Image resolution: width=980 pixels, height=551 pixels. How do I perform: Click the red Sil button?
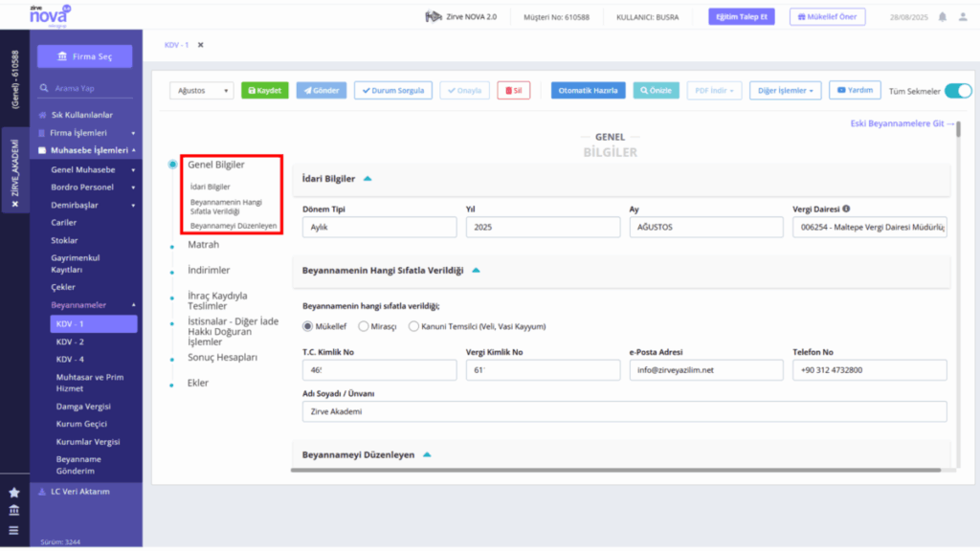[514, 91]
